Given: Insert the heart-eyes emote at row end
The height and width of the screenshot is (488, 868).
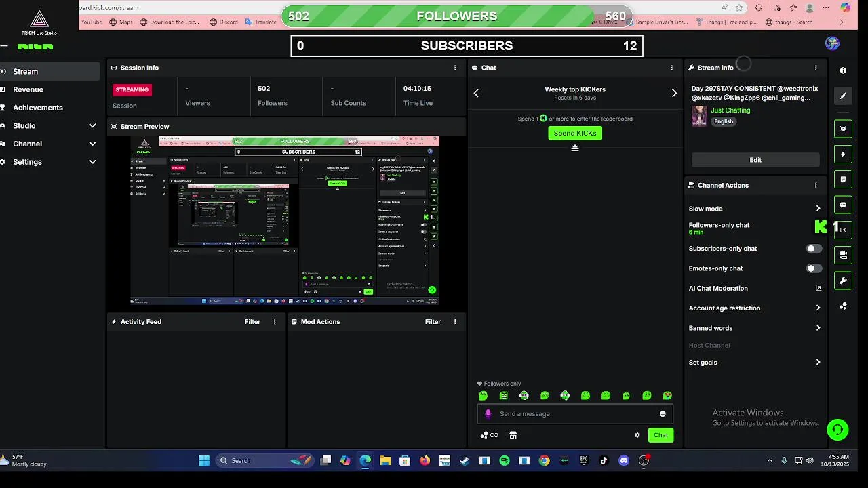Looking at the screenshot, I should click(667, 396).
